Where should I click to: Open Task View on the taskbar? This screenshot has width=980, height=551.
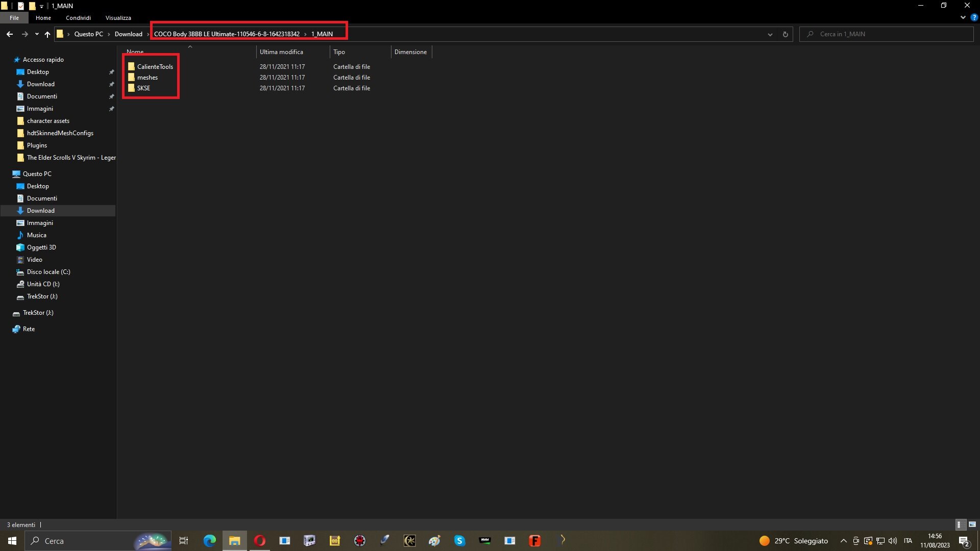tap(184, 541)
